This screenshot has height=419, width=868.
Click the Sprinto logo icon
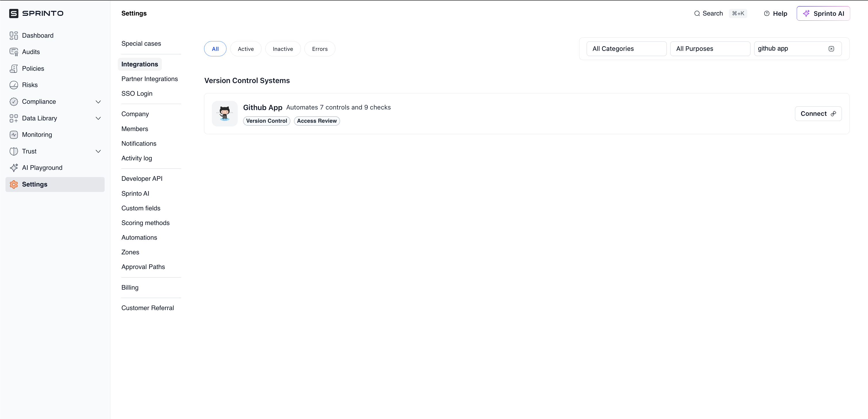pyautogui.click(x=14, y=14)
